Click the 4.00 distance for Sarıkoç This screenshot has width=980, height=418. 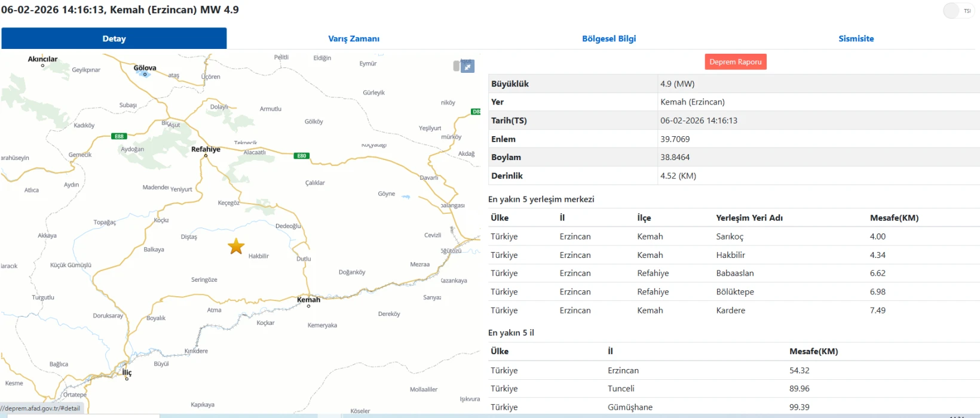(878, 236)
